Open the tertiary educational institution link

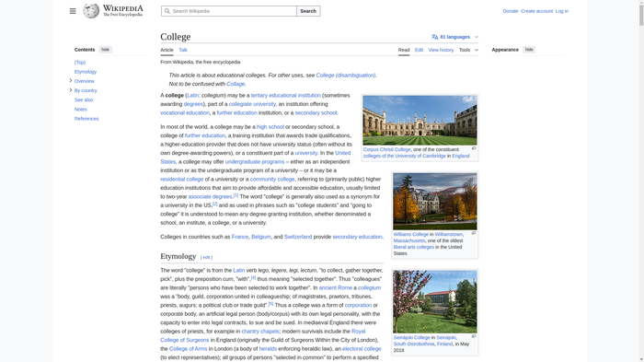pyautogui.click(x=286, y=96)
